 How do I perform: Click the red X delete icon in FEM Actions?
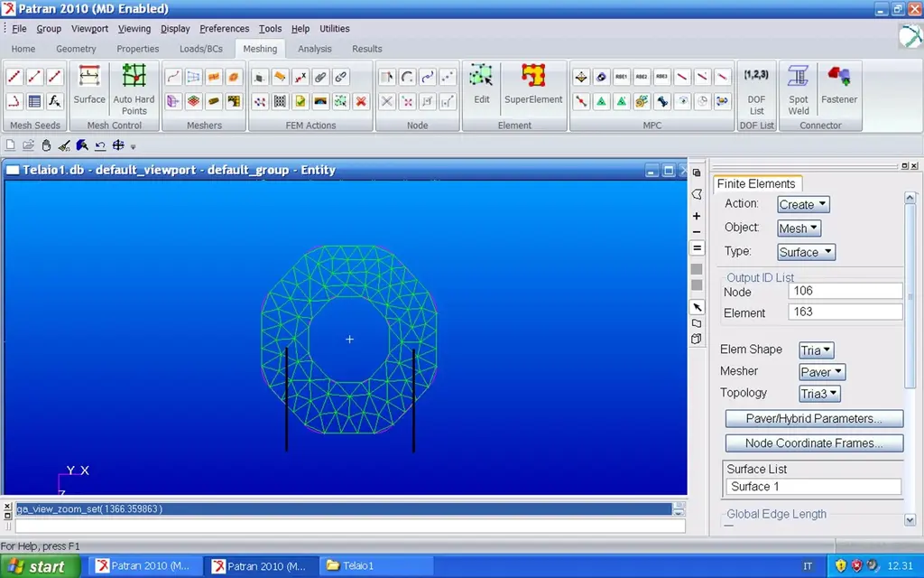tap(361, 101)
